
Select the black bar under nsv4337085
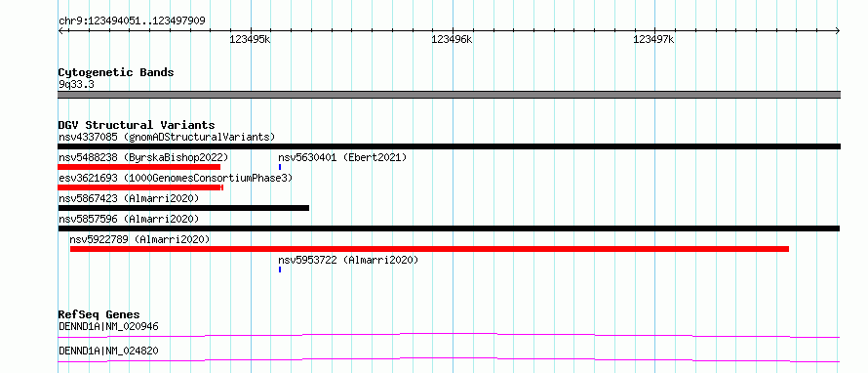pyautogui.click(x=449, y=146)
